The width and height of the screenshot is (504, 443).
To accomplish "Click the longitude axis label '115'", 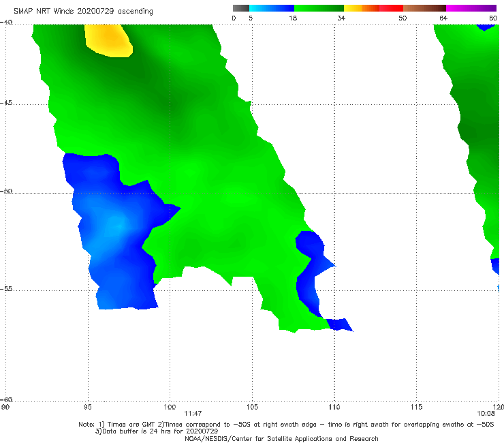I will tap(417, 407).
